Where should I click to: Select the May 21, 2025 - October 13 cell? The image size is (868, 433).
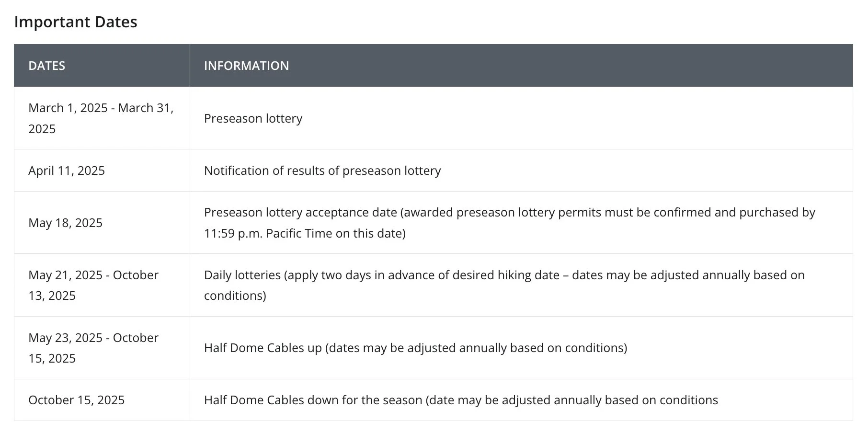pos(102,285)
